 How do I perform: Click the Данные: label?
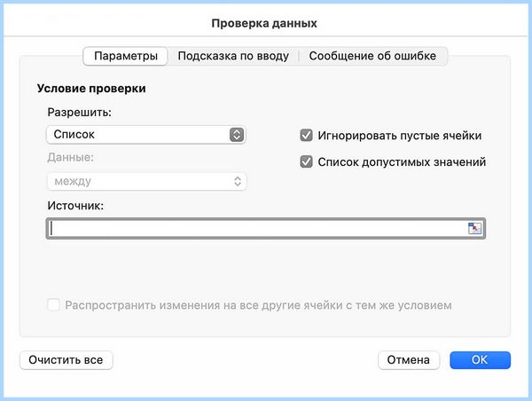coord(71,157)
